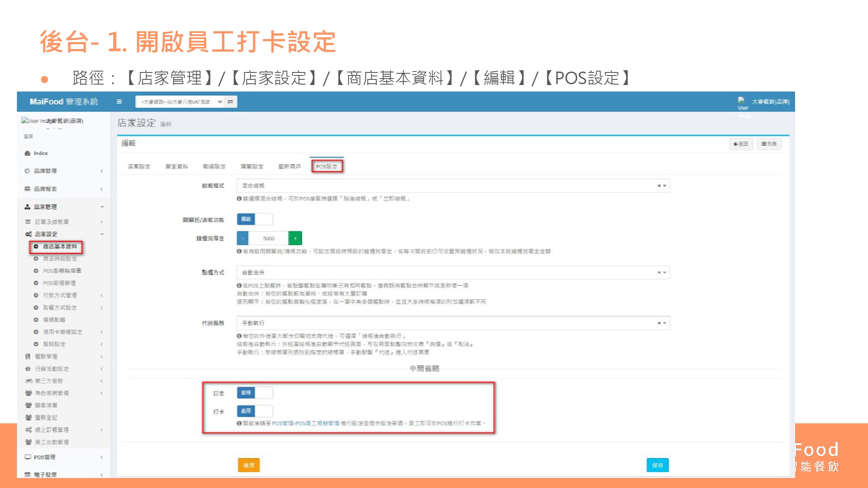Switch to the 營登資料 tab

point(177,167)
